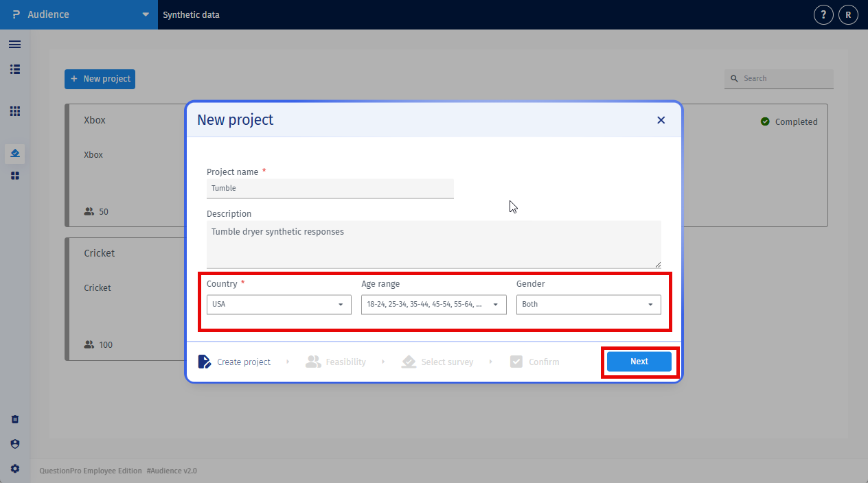
Task: Open the hamburger menu in sidebar
Action: pyautogui.click(x=14, y=45)
